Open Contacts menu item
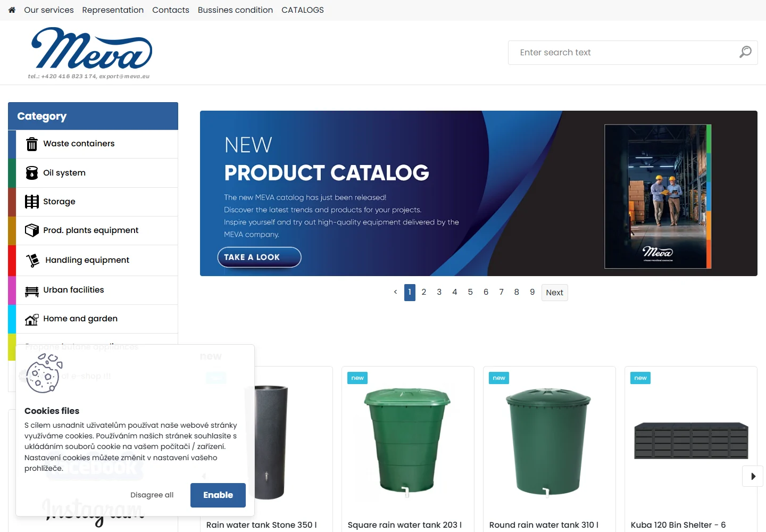The image size is (766, 532). point(171,10)
